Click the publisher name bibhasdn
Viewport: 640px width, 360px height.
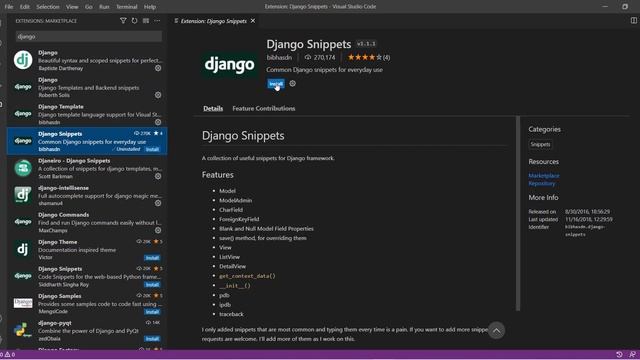(279, 58)
